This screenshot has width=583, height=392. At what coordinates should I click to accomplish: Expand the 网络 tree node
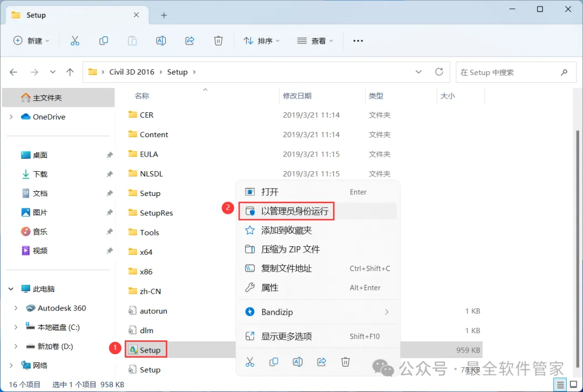click(x=11, y=366)
